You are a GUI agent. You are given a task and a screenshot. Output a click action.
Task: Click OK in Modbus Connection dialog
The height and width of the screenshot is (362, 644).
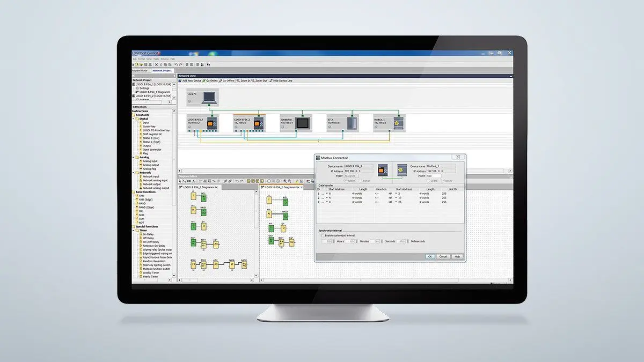[x=430, y=256]
